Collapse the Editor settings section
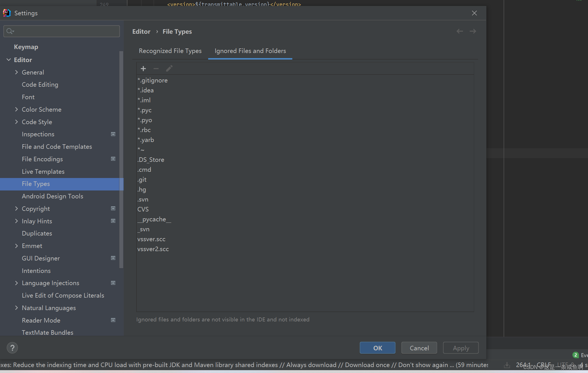 click(x=8, y=60)
